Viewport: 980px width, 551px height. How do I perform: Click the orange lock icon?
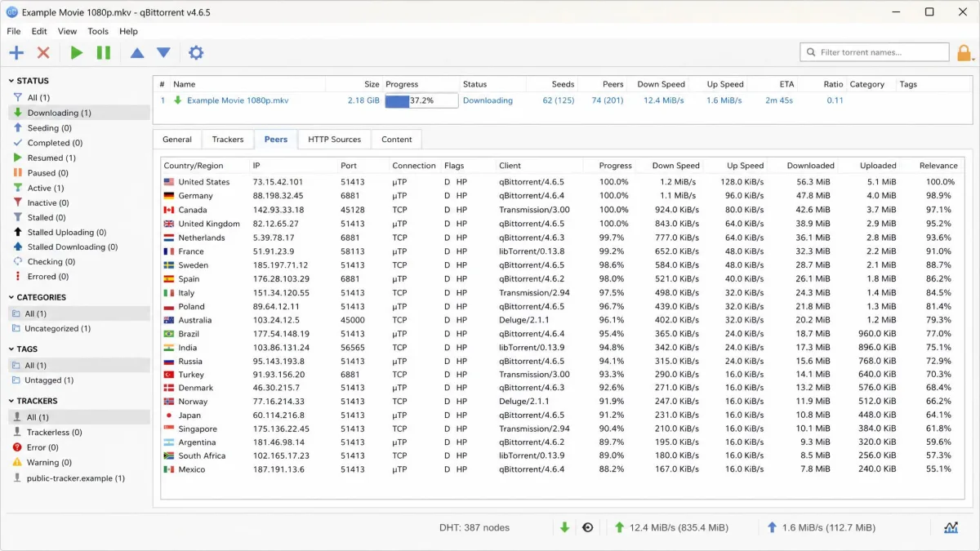tap(964, 53)
